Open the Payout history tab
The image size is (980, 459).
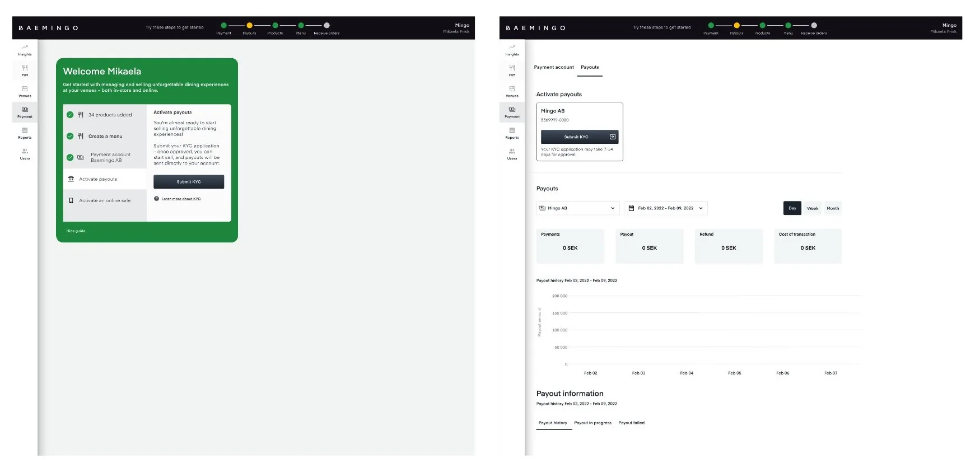click(553, 423)
